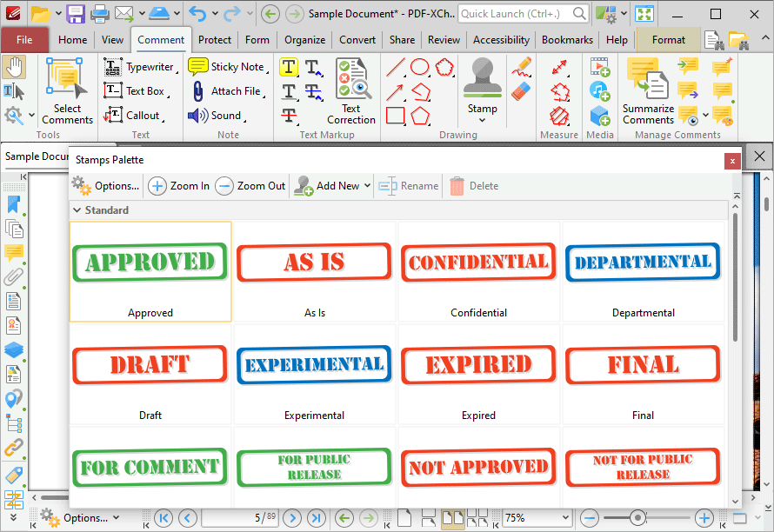Select the Line drawing tool
This screenshot has height=532, width=774.
point(396,67)
